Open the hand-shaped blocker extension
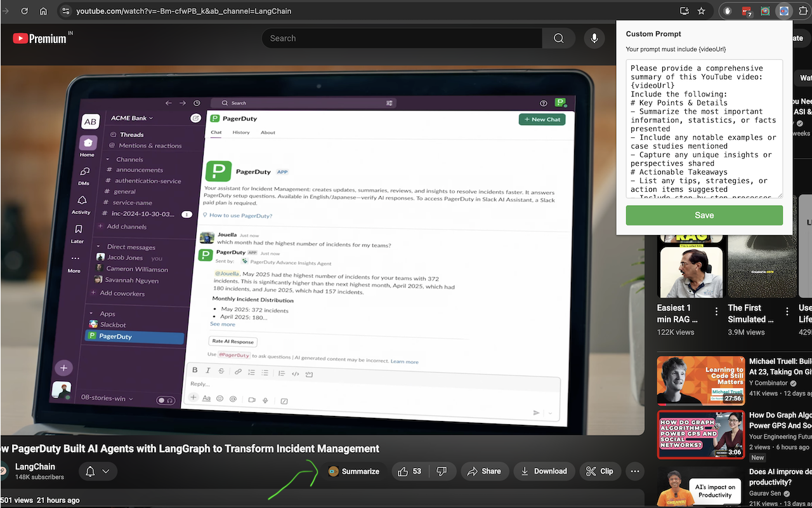 [728, 11]
